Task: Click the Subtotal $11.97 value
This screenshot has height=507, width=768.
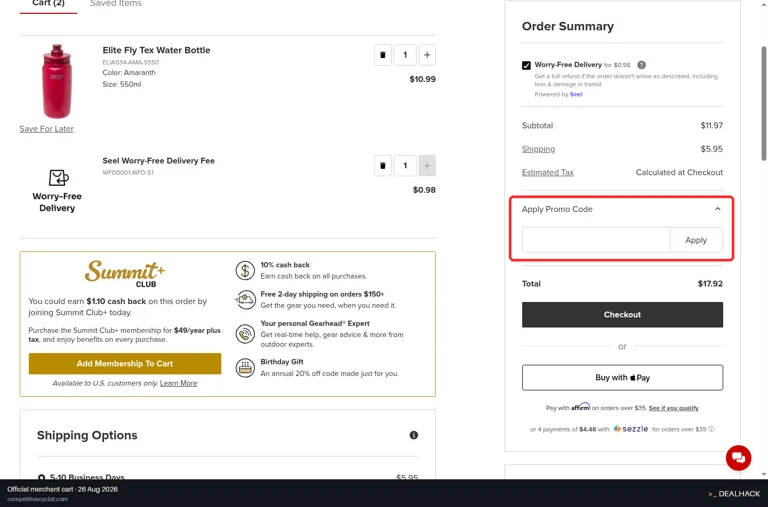Action: tap(712, 125)
